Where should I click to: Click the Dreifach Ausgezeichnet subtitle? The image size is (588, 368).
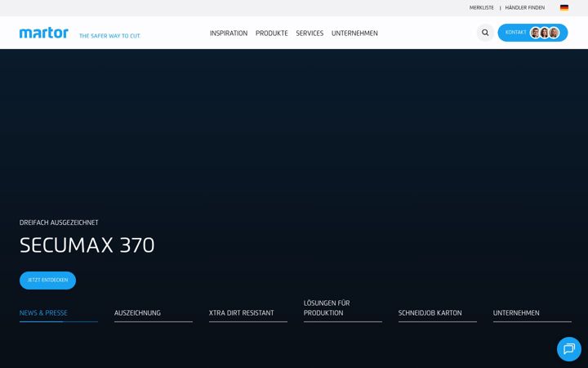[x=59, y=222]
